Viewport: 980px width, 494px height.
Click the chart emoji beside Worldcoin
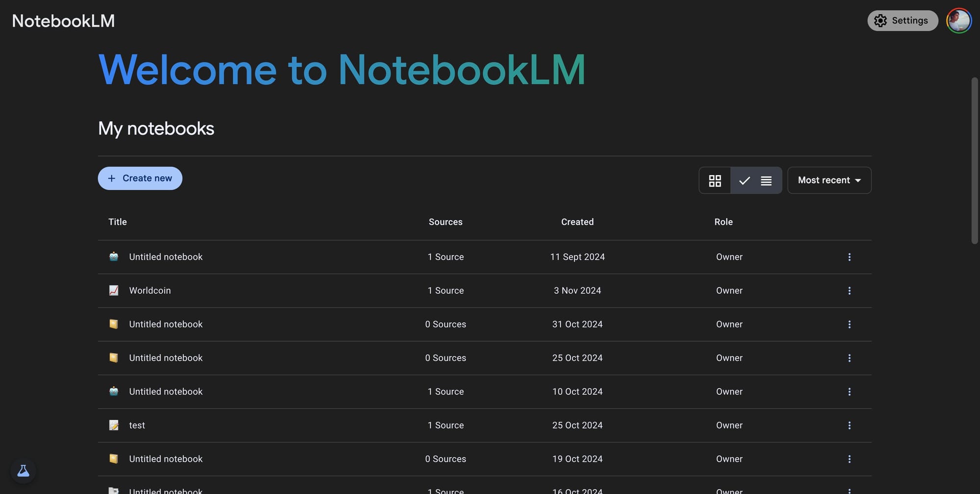114,290
